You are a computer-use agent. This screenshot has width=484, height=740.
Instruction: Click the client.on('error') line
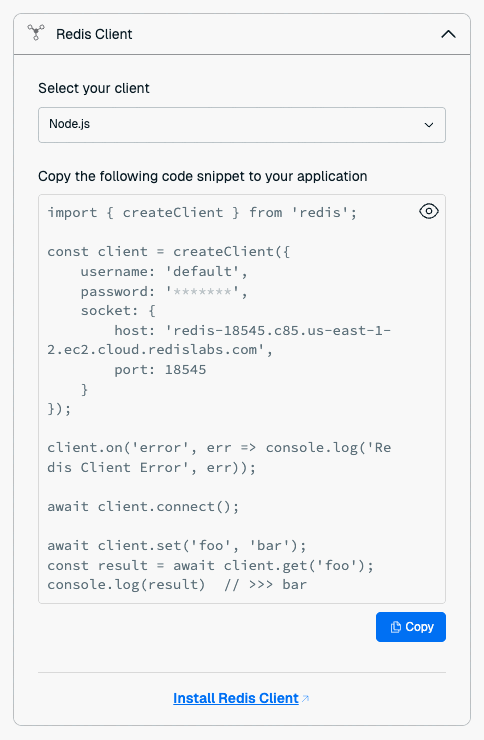tap(219, 457)
